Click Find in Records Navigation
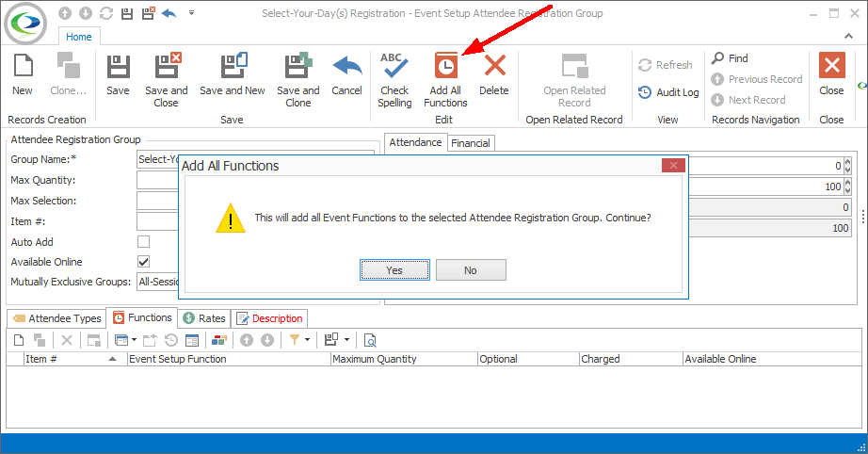Image resolution: width=868 pixels, height=454 pixels. pyautogui.click(x=730, y=58)
